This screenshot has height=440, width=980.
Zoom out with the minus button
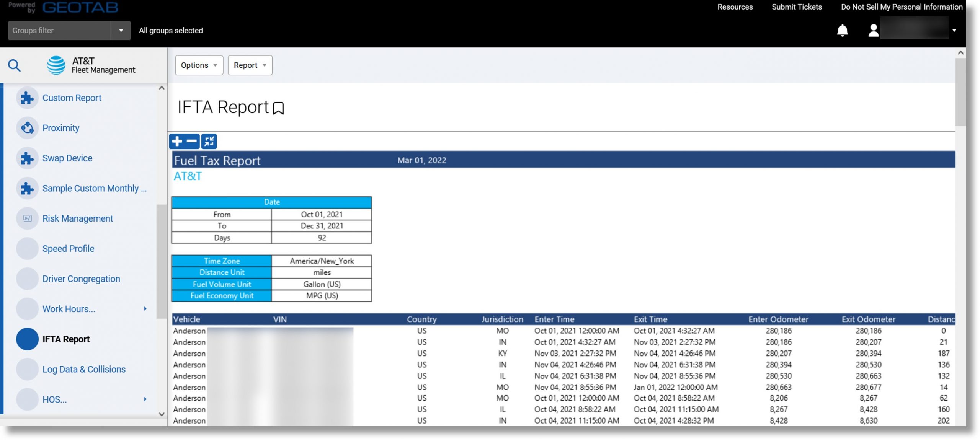tap(192, 141)
